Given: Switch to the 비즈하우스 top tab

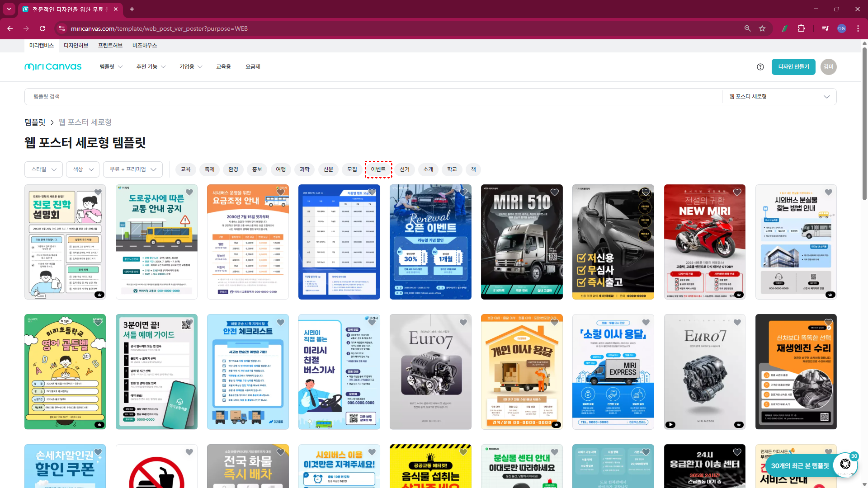Looking at the screenshot, I should (x=145, y=46).
